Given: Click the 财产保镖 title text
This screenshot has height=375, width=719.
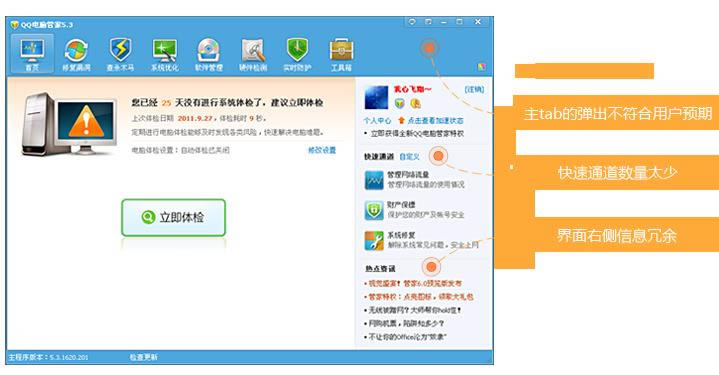Looking at the screenshot, I should tap(401, 205).
